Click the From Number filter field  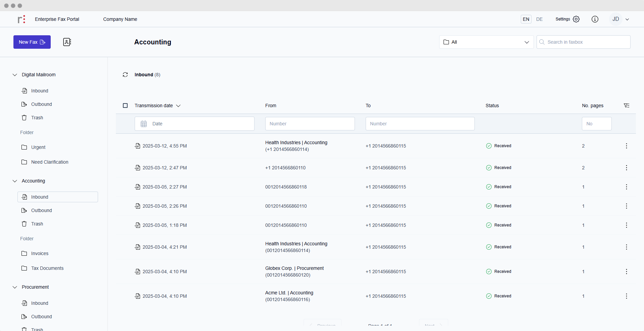point(310,124)
